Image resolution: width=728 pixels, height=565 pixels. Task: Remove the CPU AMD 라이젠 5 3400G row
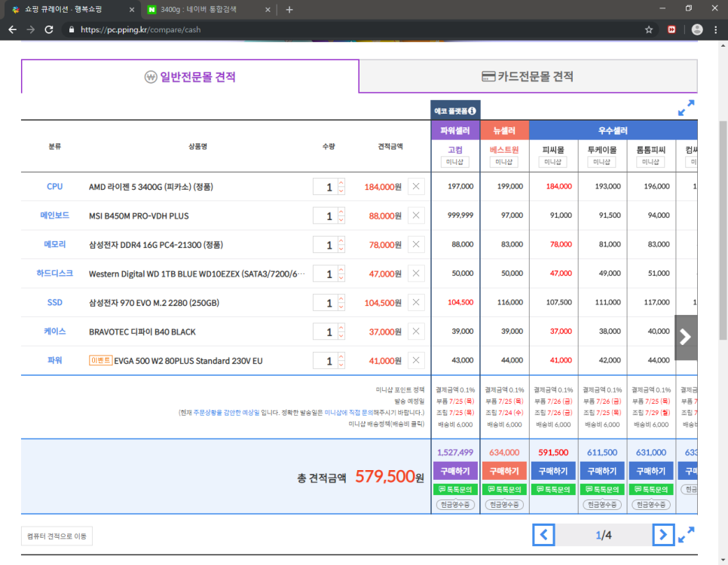(416, 187)
